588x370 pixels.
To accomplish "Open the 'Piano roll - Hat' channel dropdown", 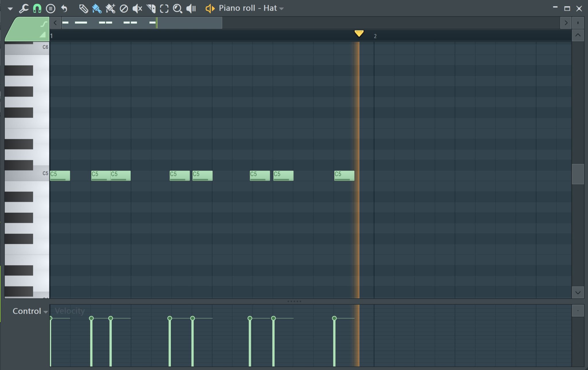I will point(281,8).
